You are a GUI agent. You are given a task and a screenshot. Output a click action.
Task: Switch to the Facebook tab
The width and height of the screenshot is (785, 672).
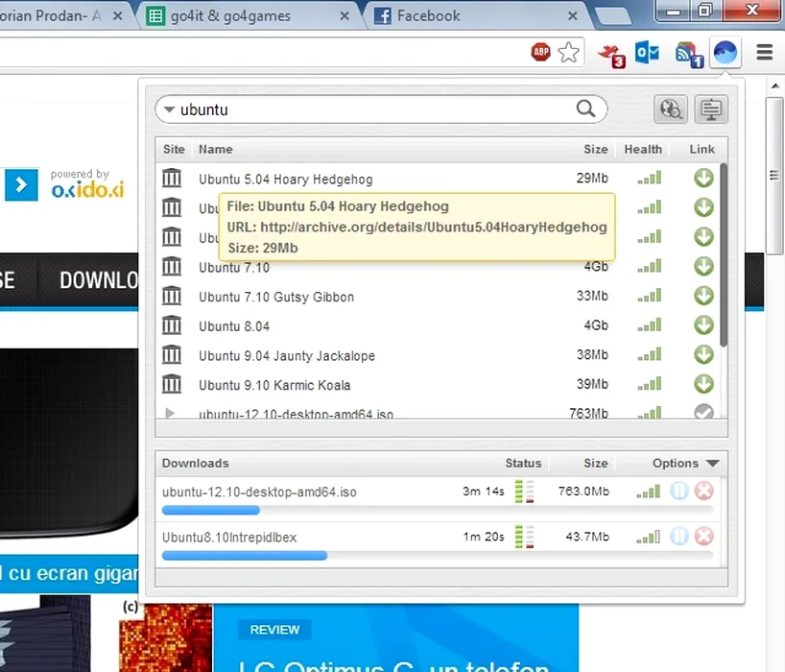(476, 16)
